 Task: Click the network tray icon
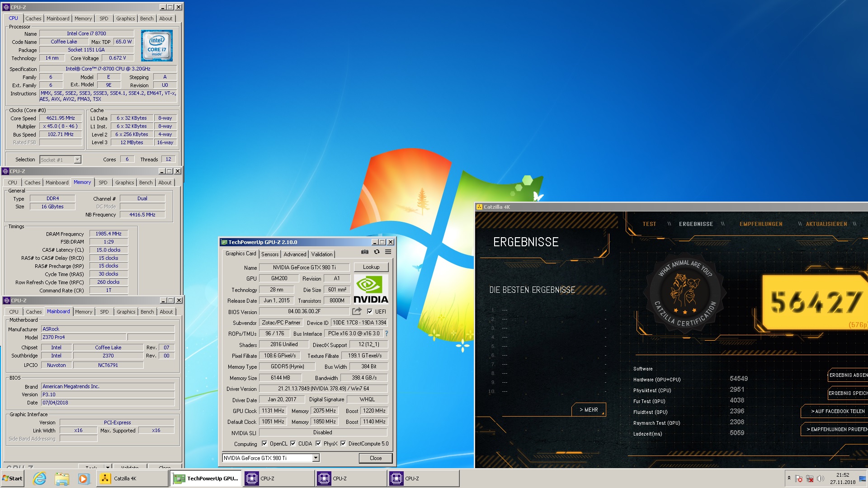[x=810, y=479]
